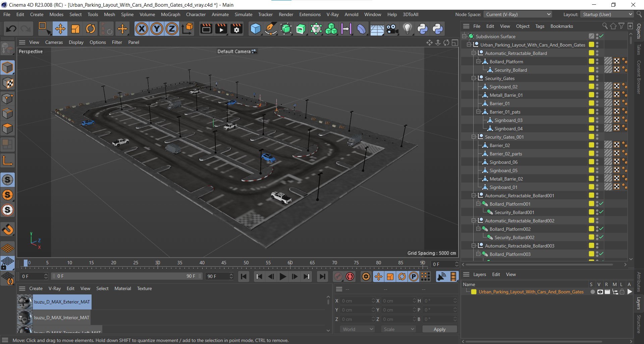Toggle X axis lock icon
This screenshot has height=344, width=644.
click(x=142, y=29)
